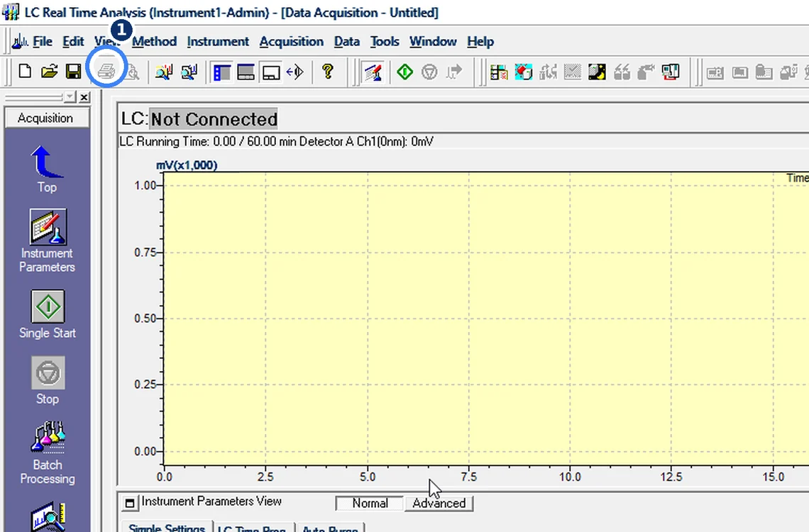The width and height of the screenshot is (809, 532).
Task: Click the Not Connected LC status text
Action: pyautogui.click(x=214, y=119)
